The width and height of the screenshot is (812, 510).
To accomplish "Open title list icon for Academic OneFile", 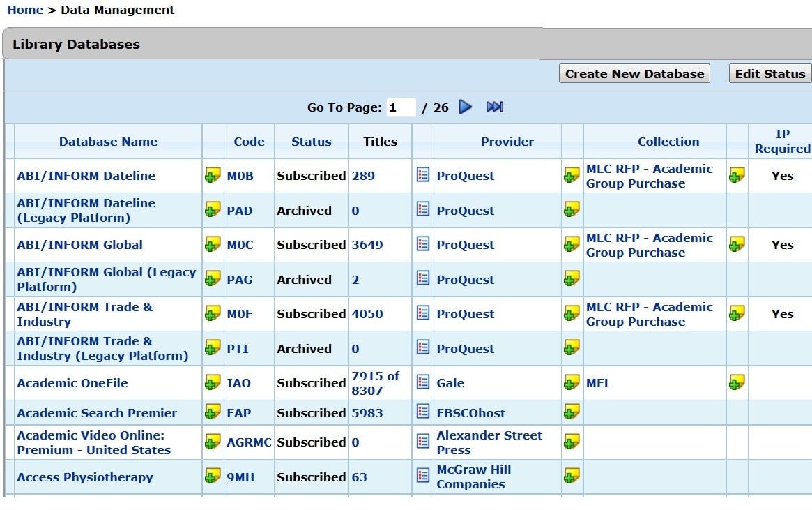I will (x=423, y=382).
